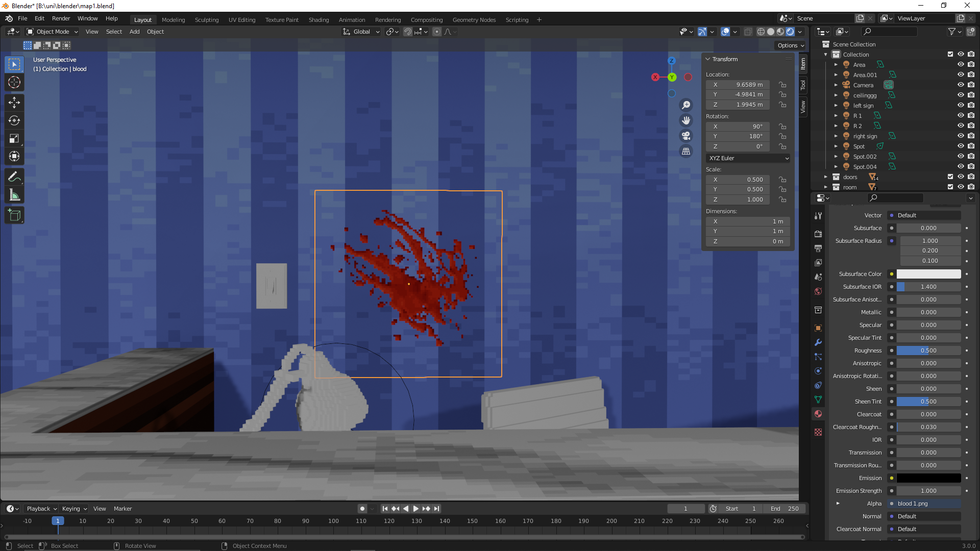
Task: Select the Measure tool
Action: [x=14, y=195]
